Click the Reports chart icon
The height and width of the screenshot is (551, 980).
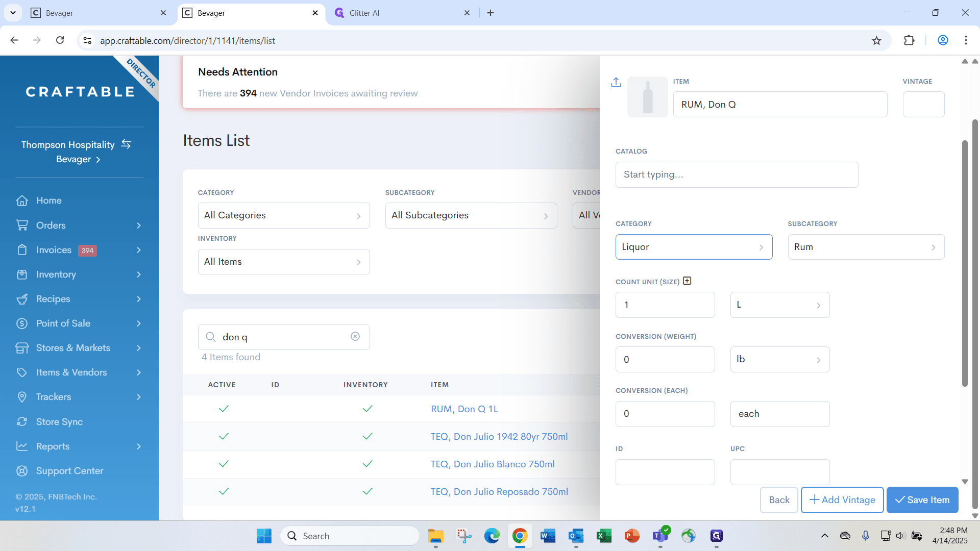point(22,446)
